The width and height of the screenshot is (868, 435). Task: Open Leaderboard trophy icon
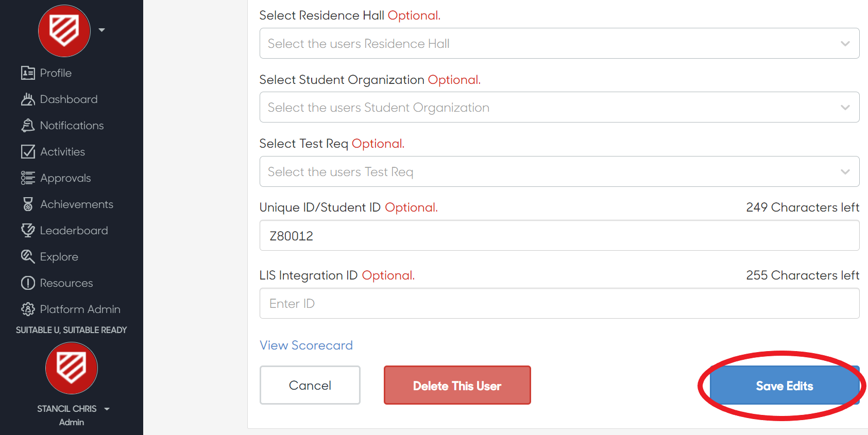tap(28, 231)
